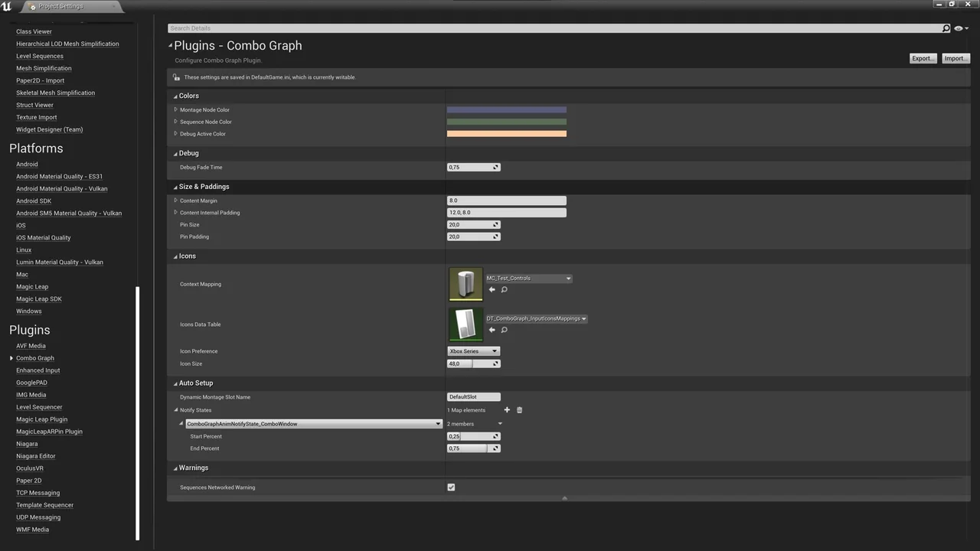Image resolution: width=980 pixels, height=551 pixels.
Task: Toggle the Icon Size override reset arrow
Action: click(x=495, y=363)
